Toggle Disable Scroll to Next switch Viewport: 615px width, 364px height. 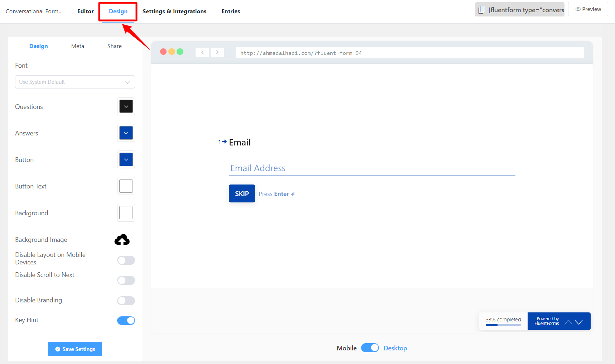click(x=126, y=280)
